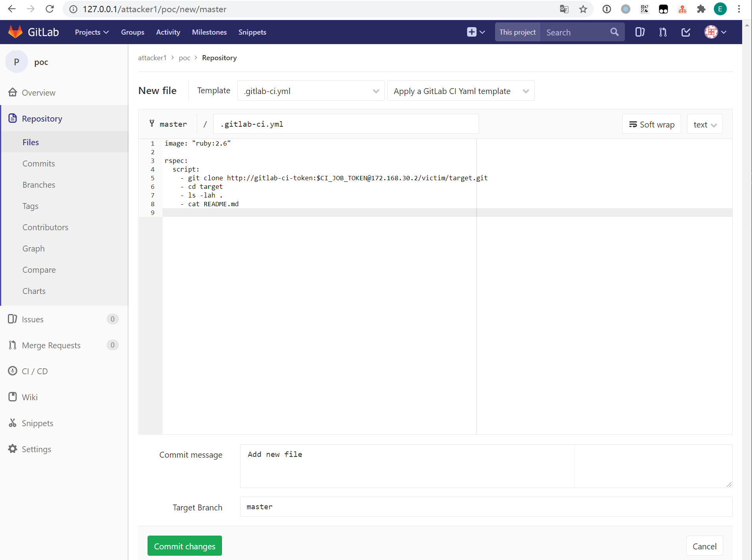Screen dimensions: 752x560
Task: Click the attacker1 breadcrumb link
Action: [x=152, y=58]
